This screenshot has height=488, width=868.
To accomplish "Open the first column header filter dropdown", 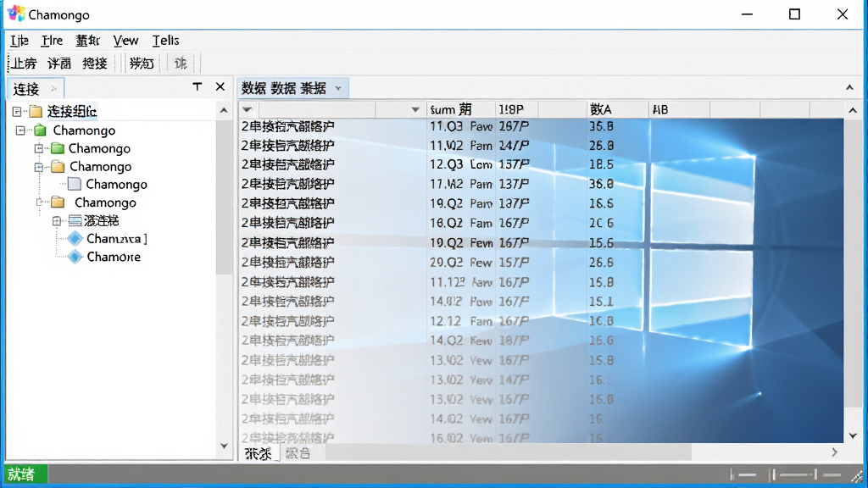I will point(248,109).
